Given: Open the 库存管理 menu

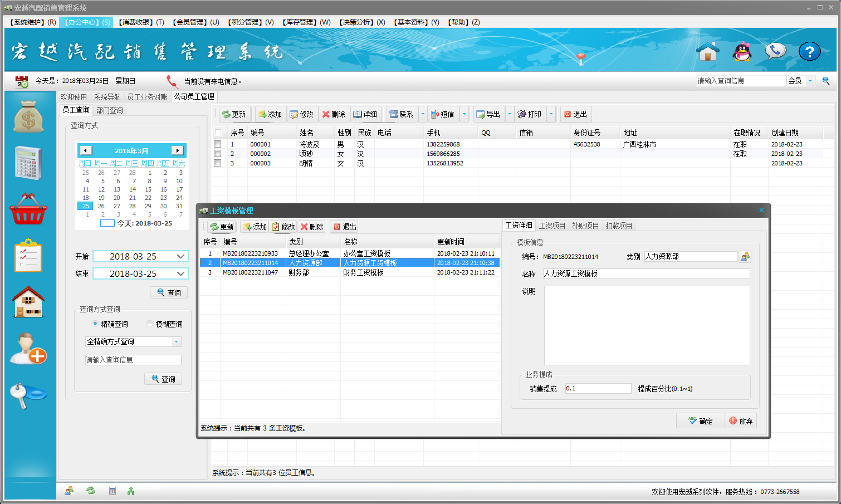Looking at the screenshot, I should 306,22.
